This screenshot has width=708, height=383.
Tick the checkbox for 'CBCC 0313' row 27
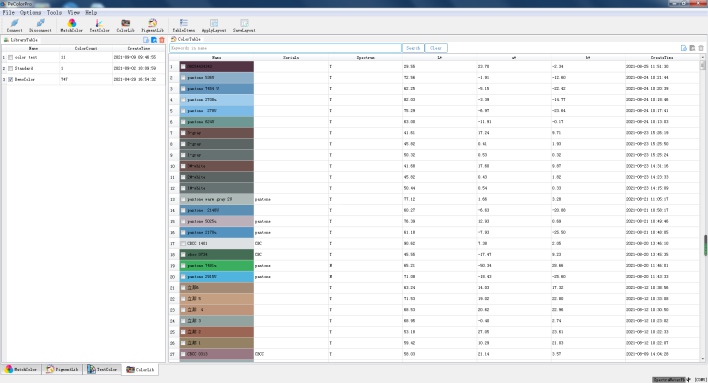tap(183, 354)
